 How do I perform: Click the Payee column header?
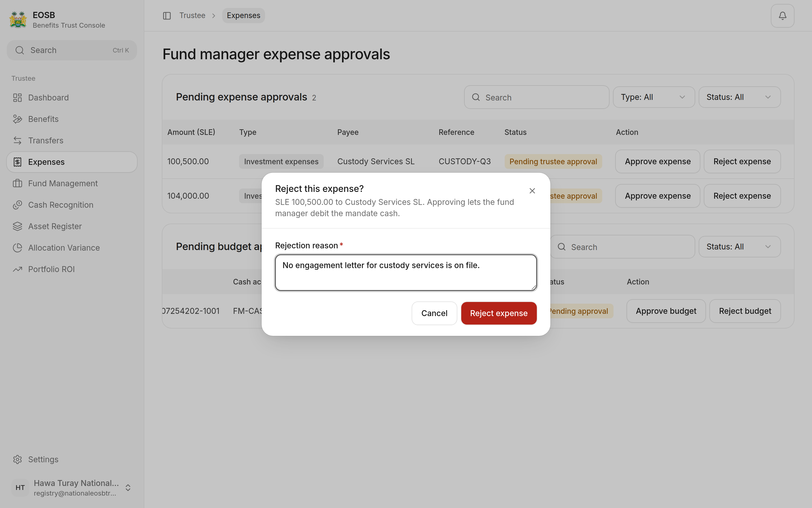pyautogui.click(x=348, y=132)
